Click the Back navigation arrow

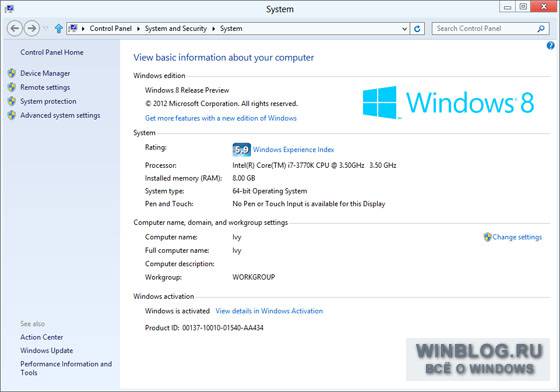[x=15, y=28]
